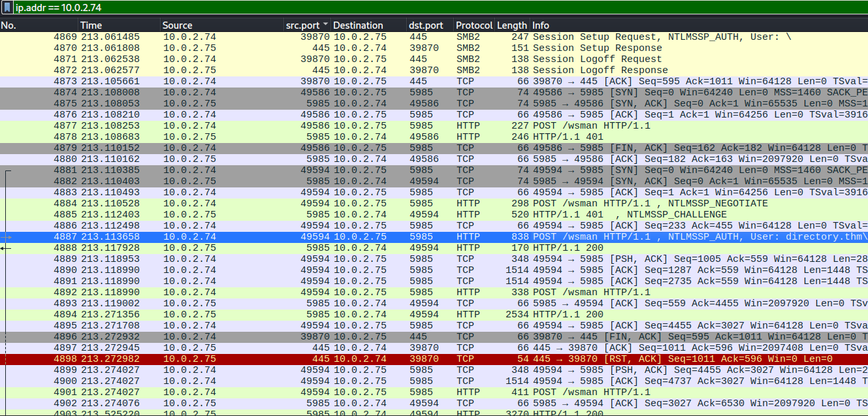Viewport: 868px width, 416px height.
Task: Click the Protocol column header
Action: click(x=474, y=25)
